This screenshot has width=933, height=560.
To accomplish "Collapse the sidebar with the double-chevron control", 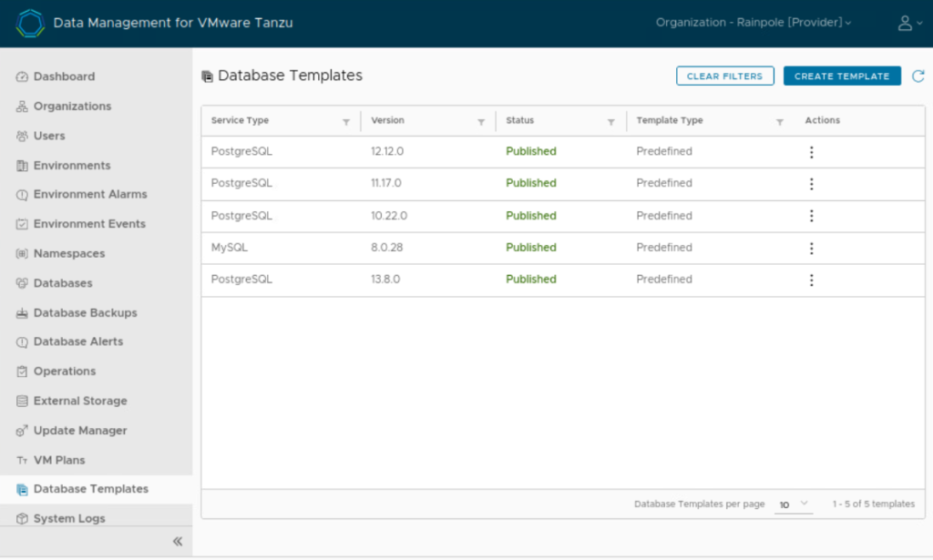I will coord(178,540).
